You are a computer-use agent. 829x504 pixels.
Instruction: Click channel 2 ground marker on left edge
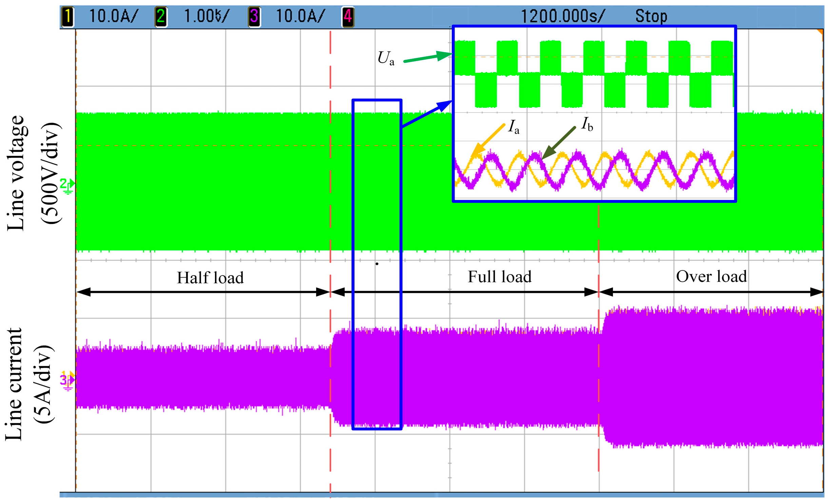click(x=67, y=186)
